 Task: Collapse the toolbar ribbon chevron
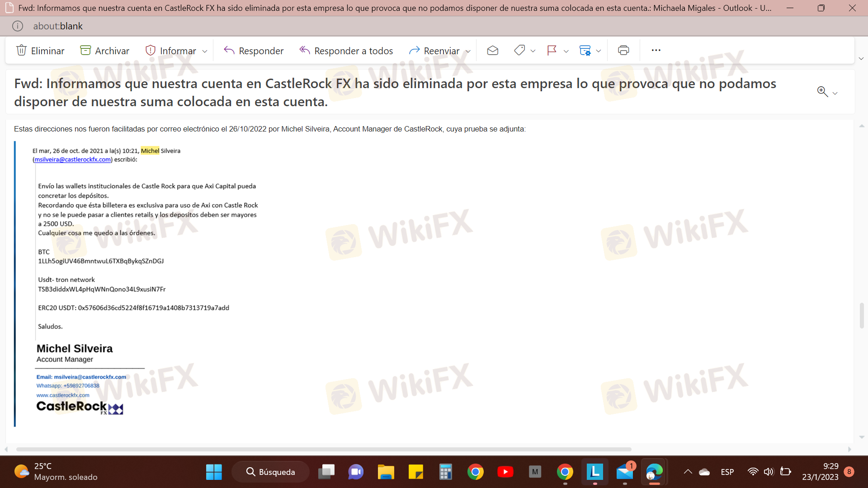[x=861, y=59]
